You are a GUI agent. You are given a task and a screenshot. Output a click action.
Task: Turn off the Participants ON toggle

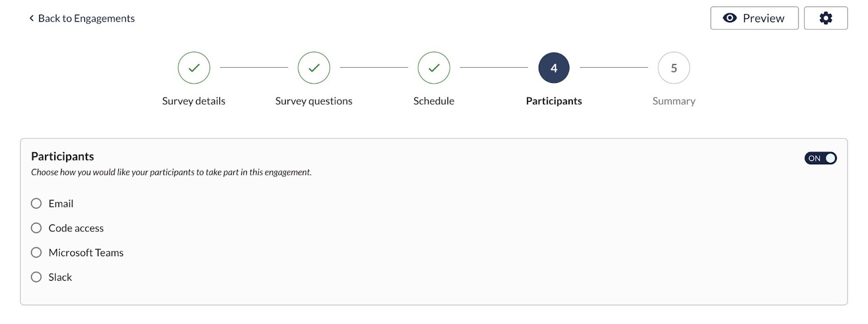820,158
